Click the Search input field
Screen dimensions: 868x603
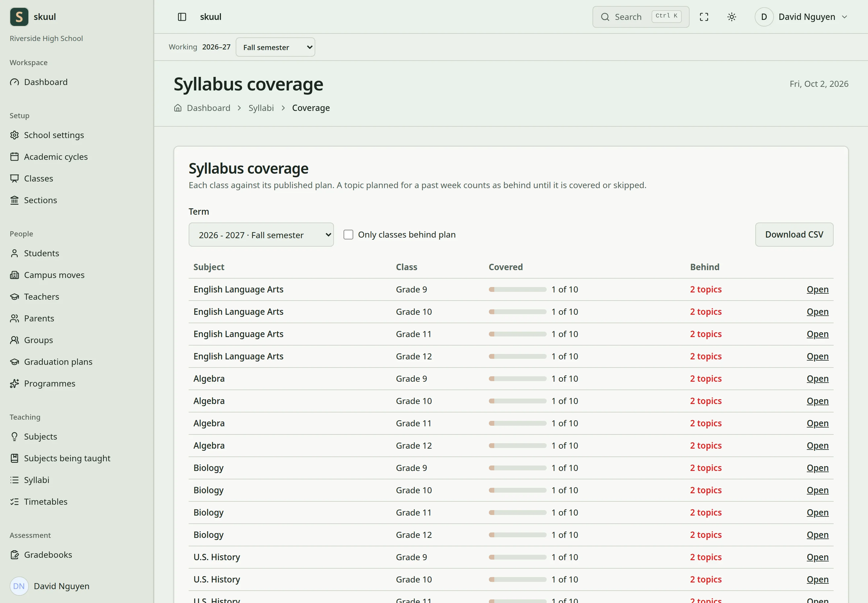[641, 17]
